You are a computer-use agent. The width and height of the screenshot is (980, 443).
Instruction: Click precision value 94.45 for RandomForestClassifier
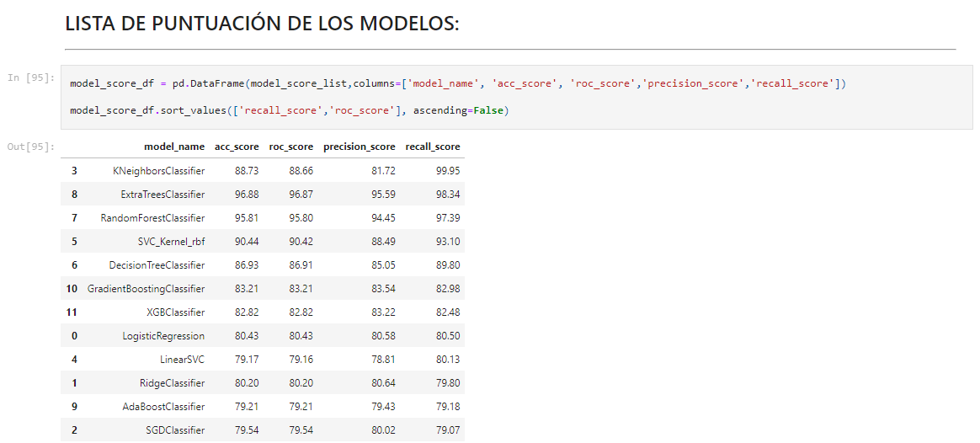point(384,218)
